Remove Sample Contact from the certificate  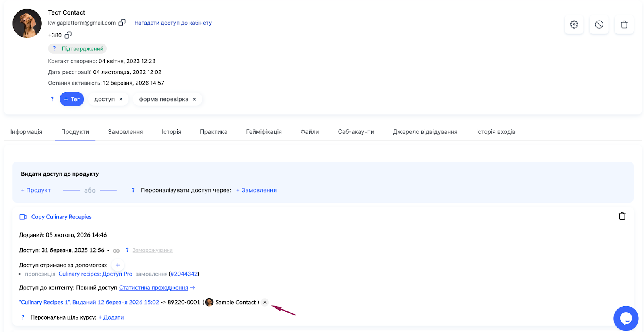pos(265,302)
